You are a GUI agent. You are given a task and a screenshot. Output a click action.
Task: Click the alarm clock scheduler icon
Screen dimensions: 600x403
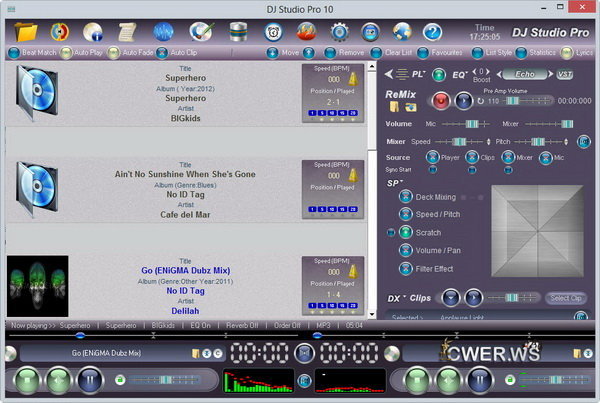point(273,33)
